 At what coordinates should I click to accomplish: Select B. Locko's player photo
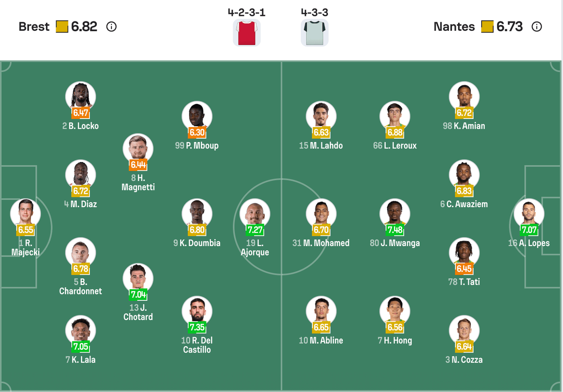coord(81,97)
